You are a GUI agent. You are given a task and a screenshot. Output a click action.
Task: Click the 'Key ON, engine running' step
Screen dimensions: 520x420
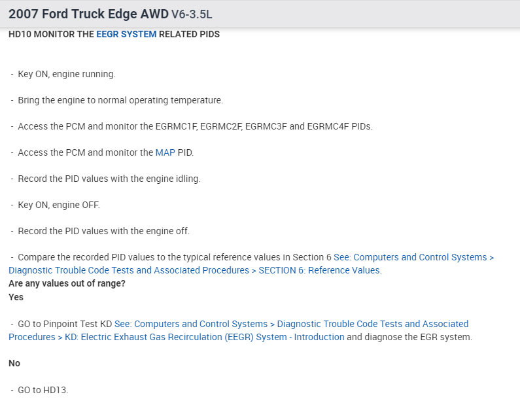66,74
